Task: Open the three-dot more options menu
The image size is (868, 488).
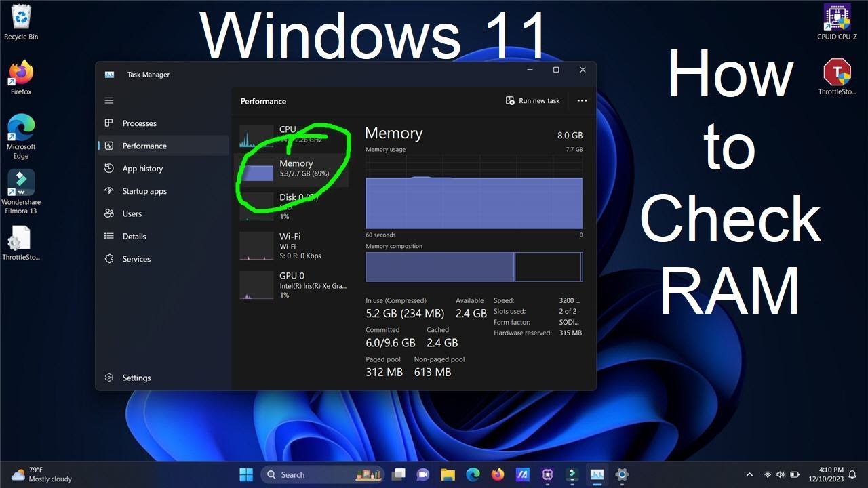Action: pyautogui.click(x=582, y=100)
